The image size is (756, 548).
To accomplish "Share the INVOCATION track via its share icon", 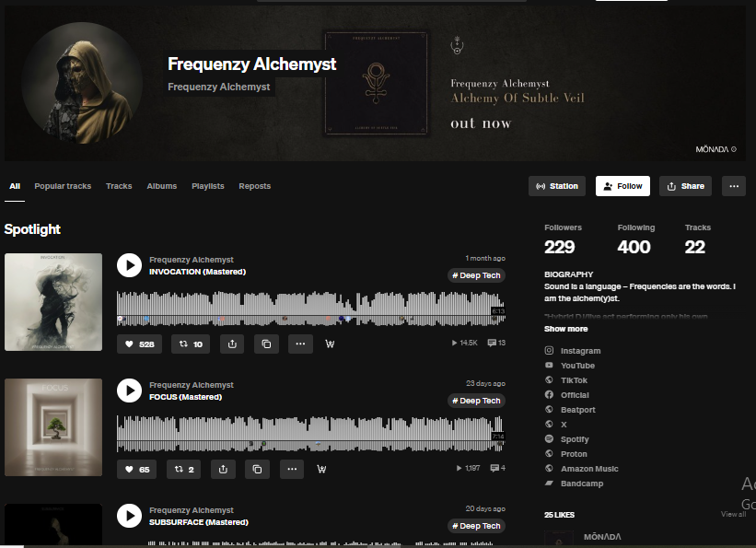I will [232, 344].
